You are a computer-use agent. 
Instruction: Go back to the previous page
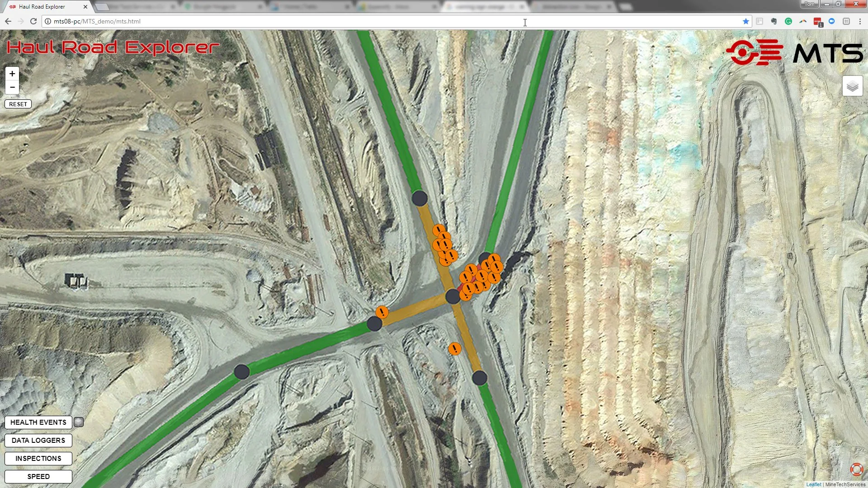(x=8, y=21)
